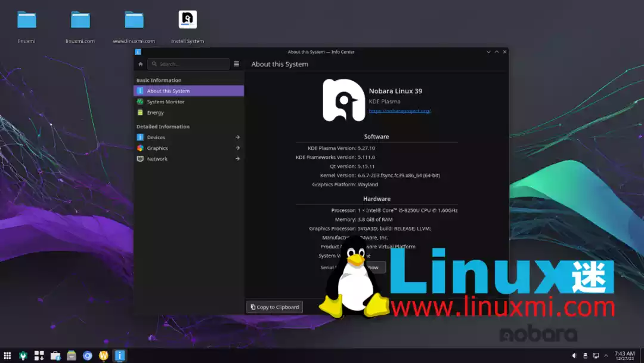The image size is (644, 363).
Task: Click the Network globe icon in sidebar
Action: 141,158
